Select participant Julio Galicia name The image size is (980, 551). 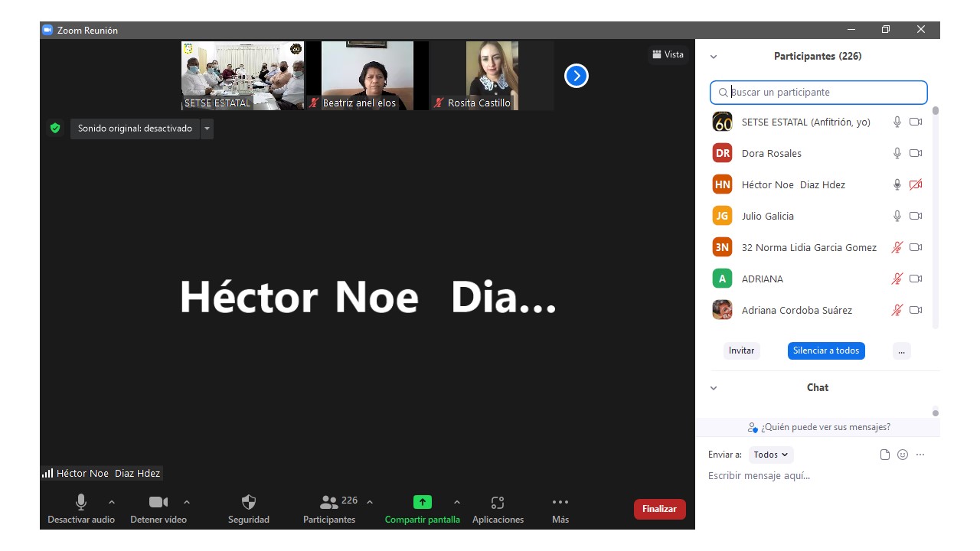(x=768, y=216)
